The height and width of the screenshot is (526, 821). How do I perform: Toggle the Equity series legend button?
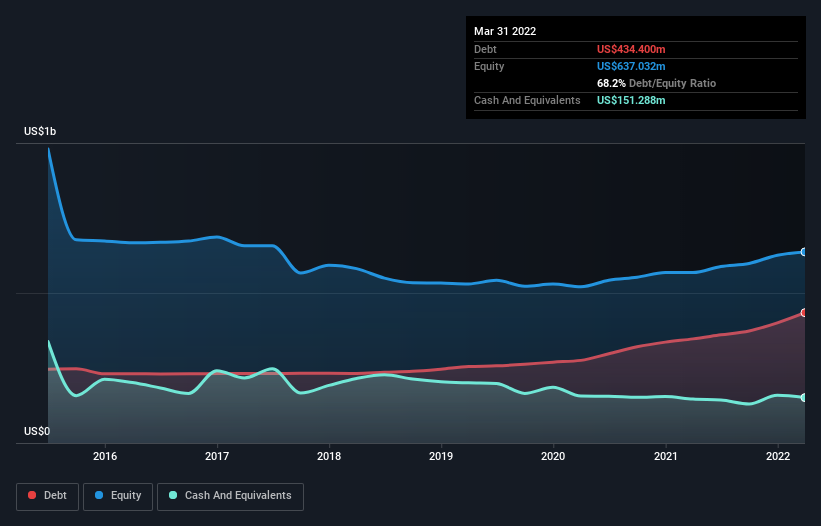tap(118, 496)
